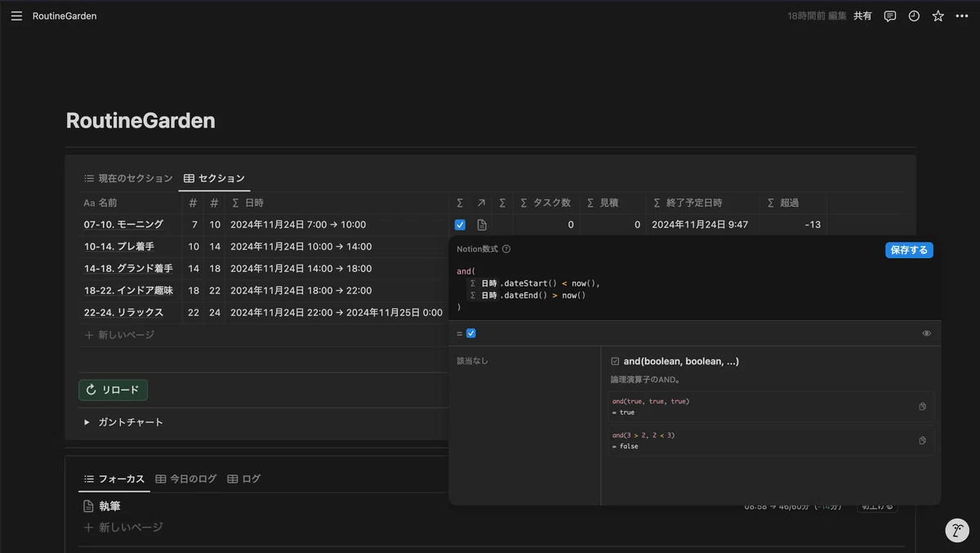The width and height of the screenshot is (980, 553).
Task: Click the 該当なし label in the formula panel
Action: click(x=473, y=361)
